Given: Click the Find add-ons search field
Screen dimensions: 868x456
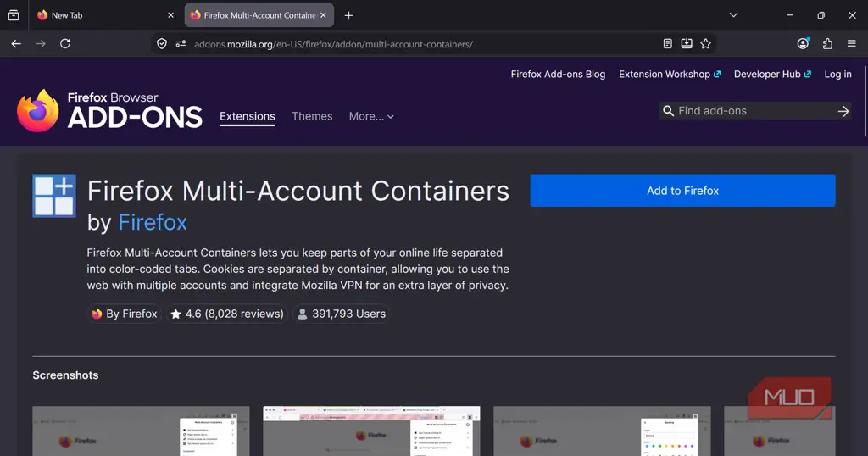Looking at the screenshot, I should tap(756, 111).
